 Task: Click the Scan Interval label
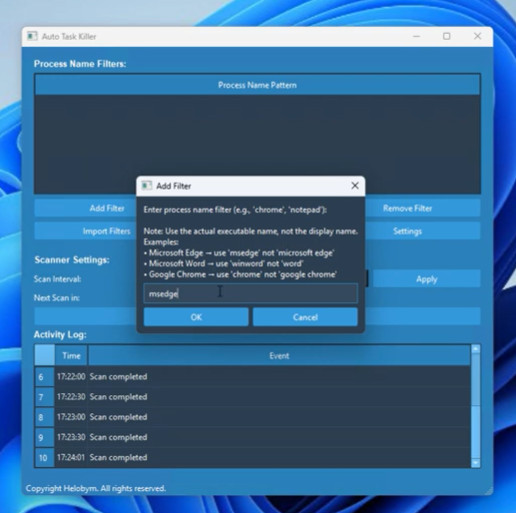pos(57,279)
